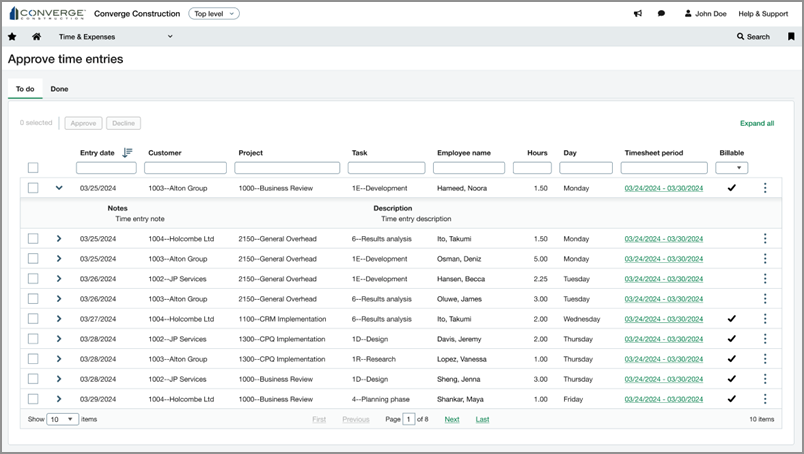Click Search in the navigation bar

pyautogui.click(x=753, y=36)
